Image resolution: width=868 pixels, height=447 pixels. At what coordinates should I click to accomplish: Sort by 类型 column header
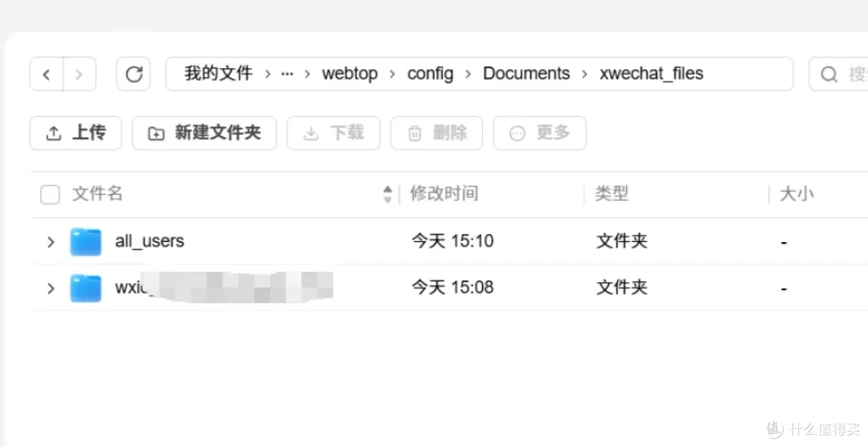pyautogui.click(x=612, y=194)
